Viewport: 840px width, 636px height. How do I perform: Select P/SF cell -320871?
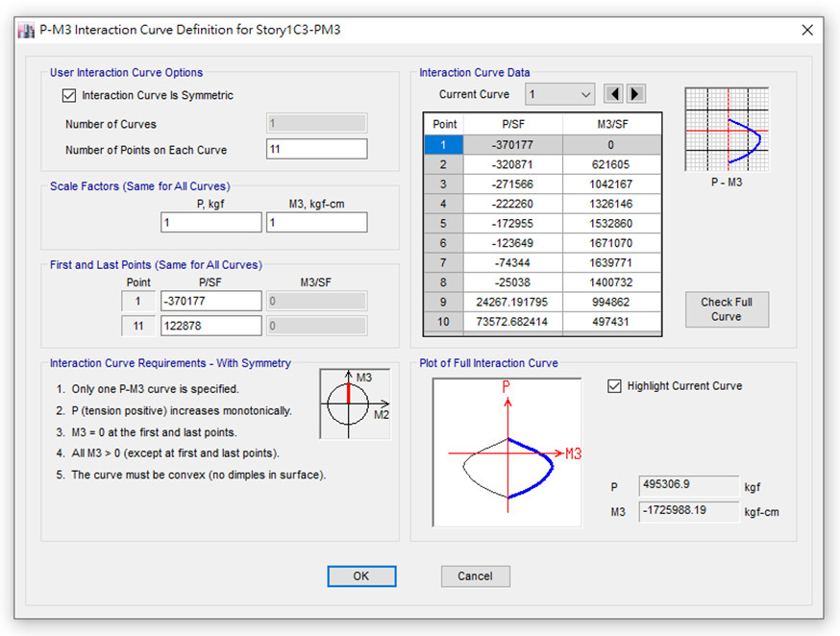512,164
